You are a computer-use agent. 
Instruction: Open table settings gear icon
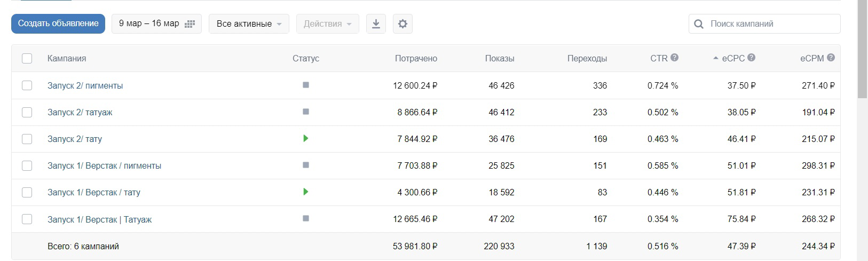[403, 23]
